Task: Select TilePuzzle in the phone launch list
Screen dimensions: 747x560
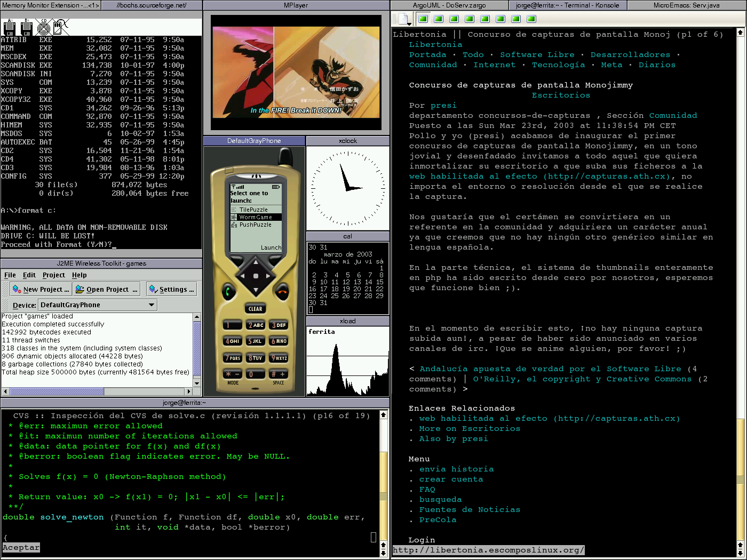Action: coord(256,210)
